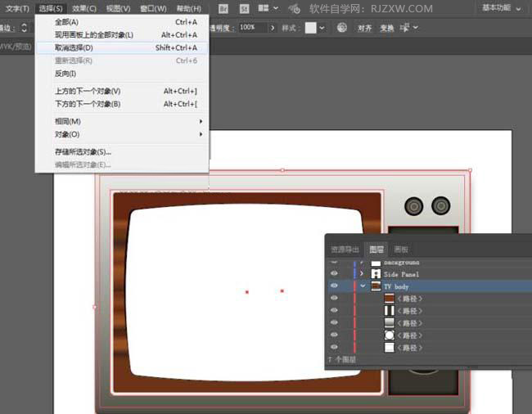Click the transform (变换) button
This screenshot has height=414, width=532.
387,27
